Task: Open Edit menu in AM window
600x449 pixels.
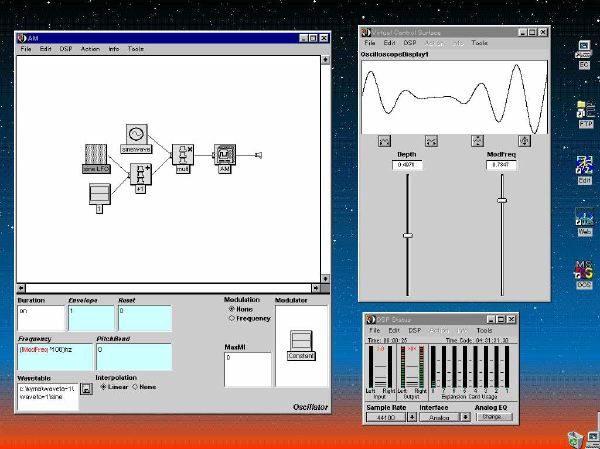Action: pyautogui.click(x=45, y=49)
